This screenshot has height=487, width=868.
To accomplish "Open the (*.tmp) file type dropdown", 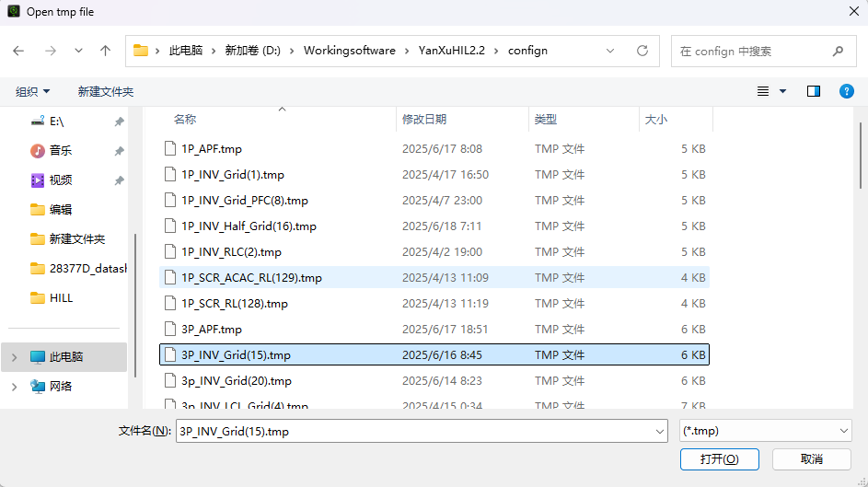I will 766,431.
